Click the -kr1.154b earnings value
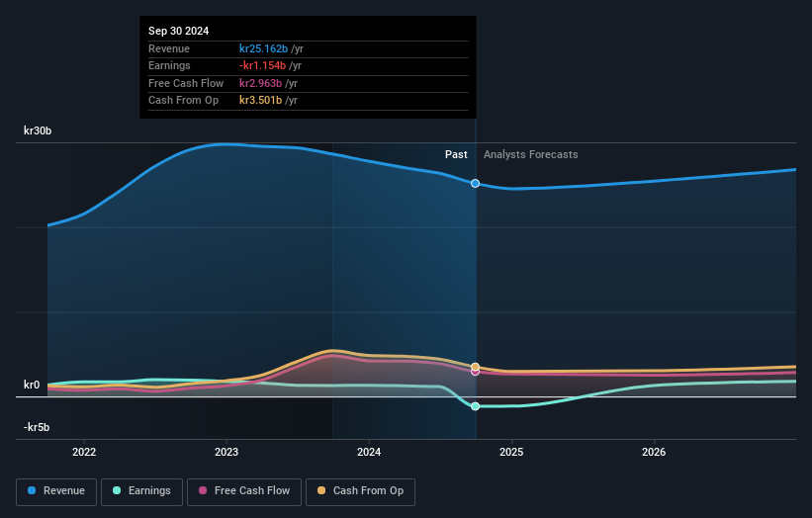This screenshot has width=812, height=518. [x=262, y=65]
